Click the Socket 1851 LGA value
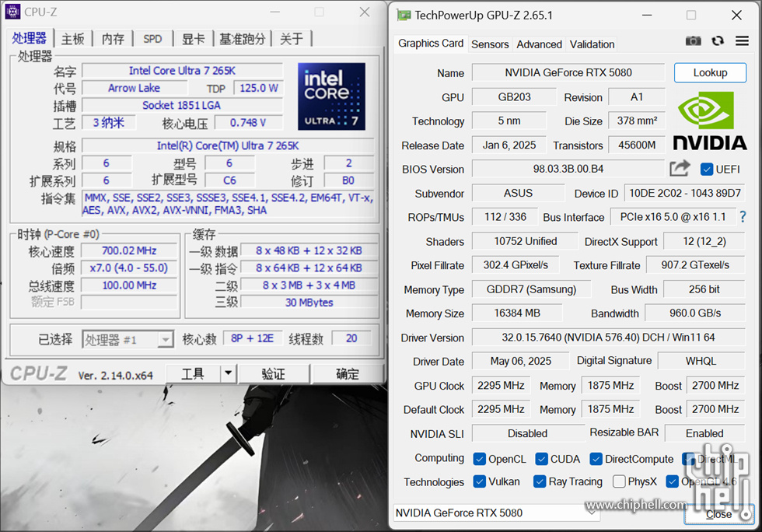The height and width of the screenshot is (532, 762). [182, 105]
